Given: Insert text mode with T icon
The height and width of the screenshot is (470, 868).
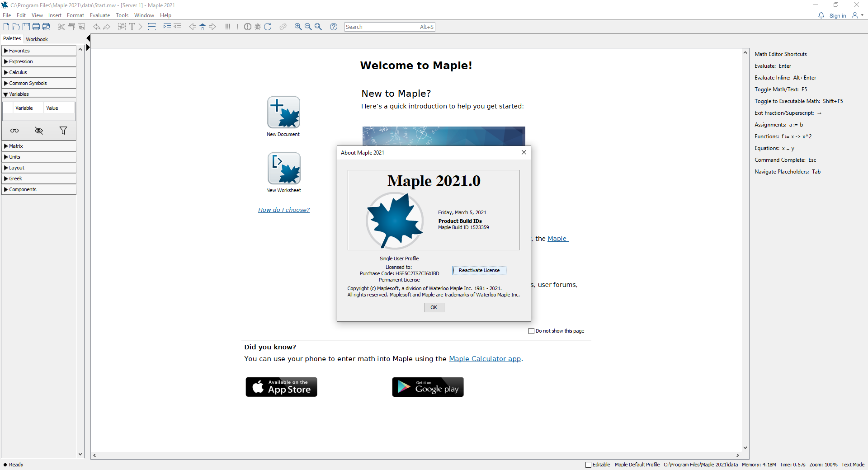Looking at the screenshot, I should click(132, 27).
